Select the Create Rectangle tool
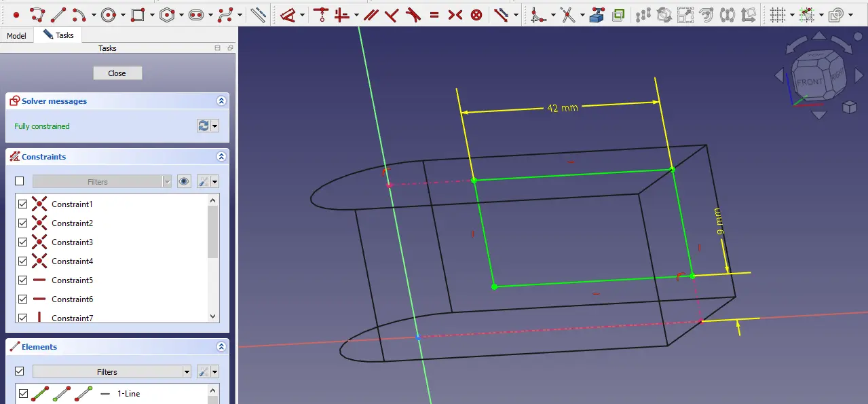 click(138, 14)
